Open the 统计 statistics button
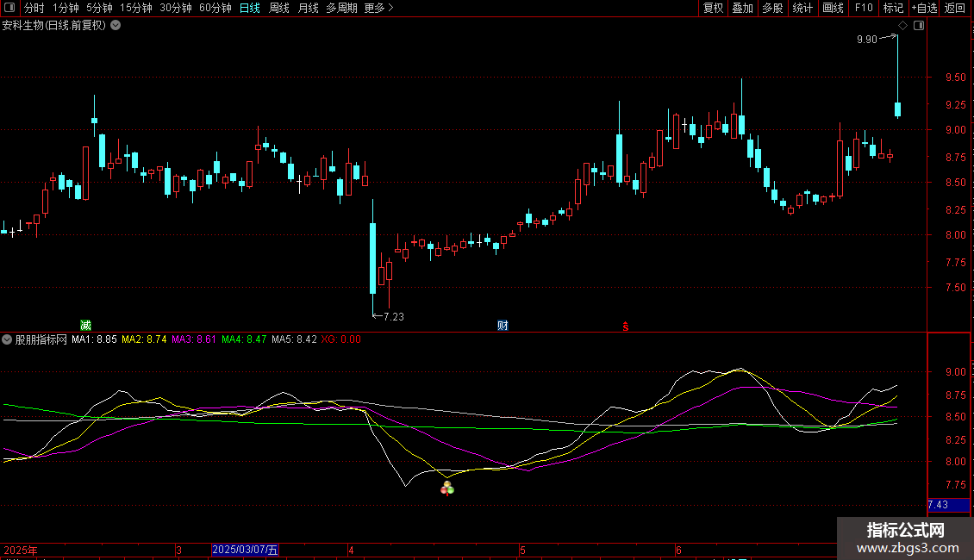Viewport: 974px width, 560px height. [x=802, y=8]
